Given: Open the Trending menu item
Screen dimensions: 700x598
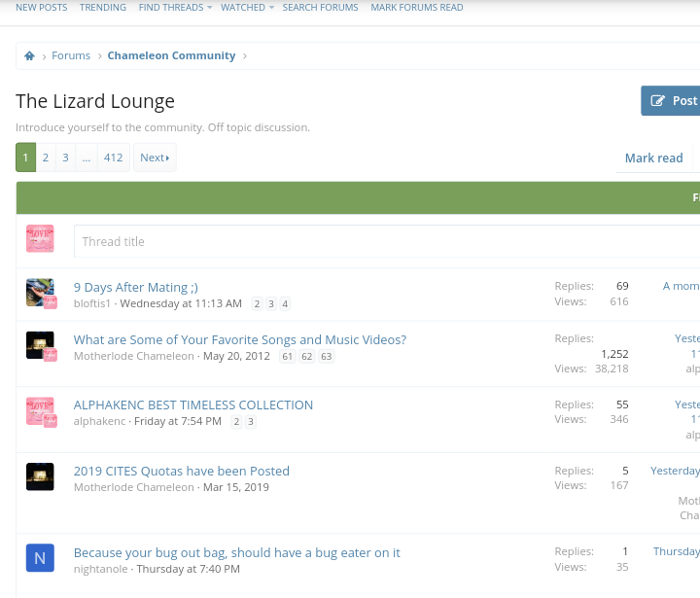Looking at the screenshot, I should [103, 8].
